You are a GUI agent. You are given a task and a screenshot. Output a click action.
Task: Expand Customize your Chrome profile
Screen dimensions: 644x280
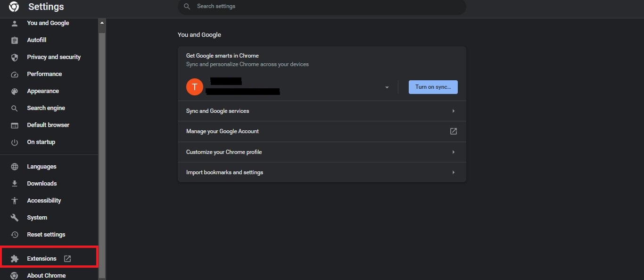click(322, 152)
